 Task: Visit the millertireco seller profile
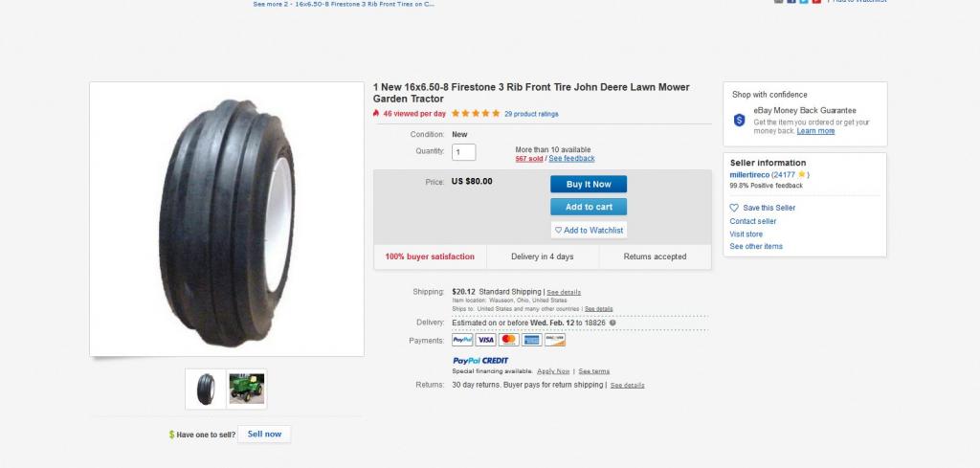749,175
